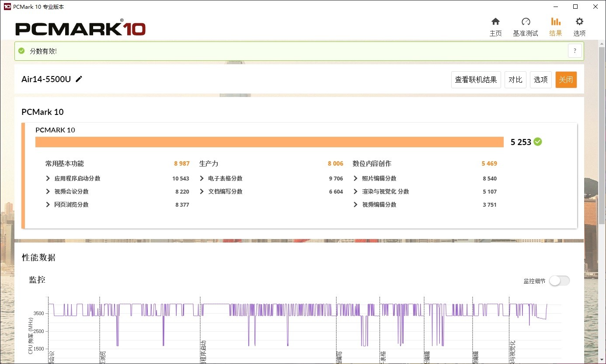Open the 基准测试 benchmark tab
Viewport: 606px width, 364px height.
tap(526, 27)
